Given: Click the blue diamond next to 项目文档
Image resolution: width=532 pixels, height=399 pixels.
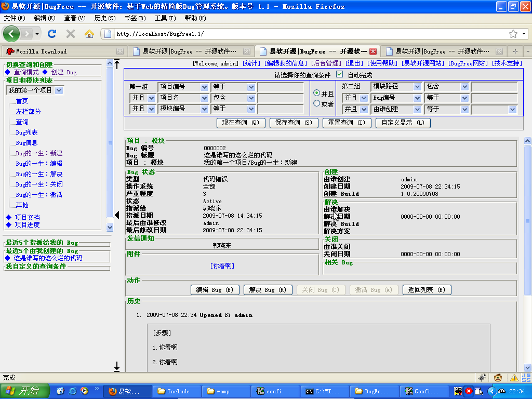Looking at the screenshot, I should point(9,217).
